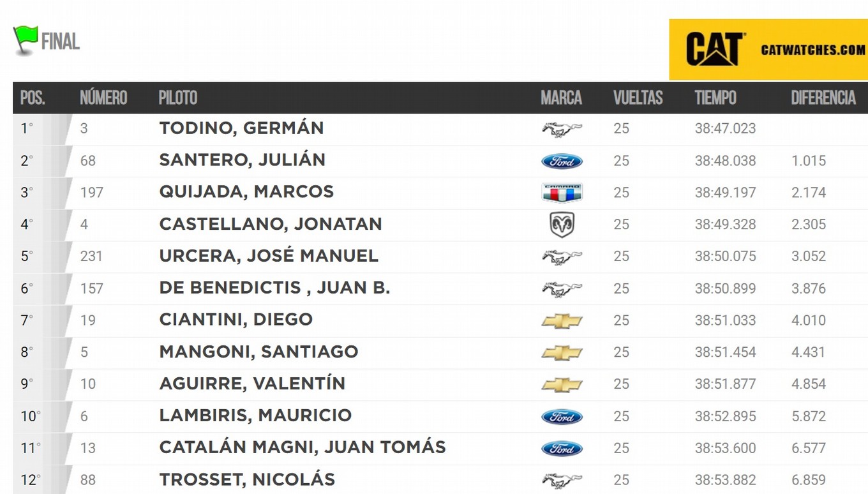868x494 pixels.
Task: Open driver CATALÁN MAGNI, JUAN TOMÁS
Action: (x=303, y=447)
